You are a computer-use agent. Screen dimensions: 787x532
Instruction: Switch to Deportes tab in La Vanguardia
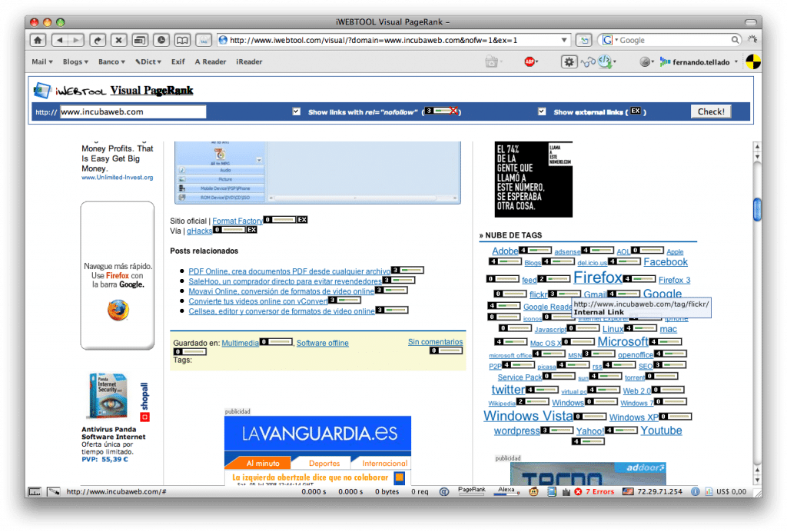coord(324,464)
